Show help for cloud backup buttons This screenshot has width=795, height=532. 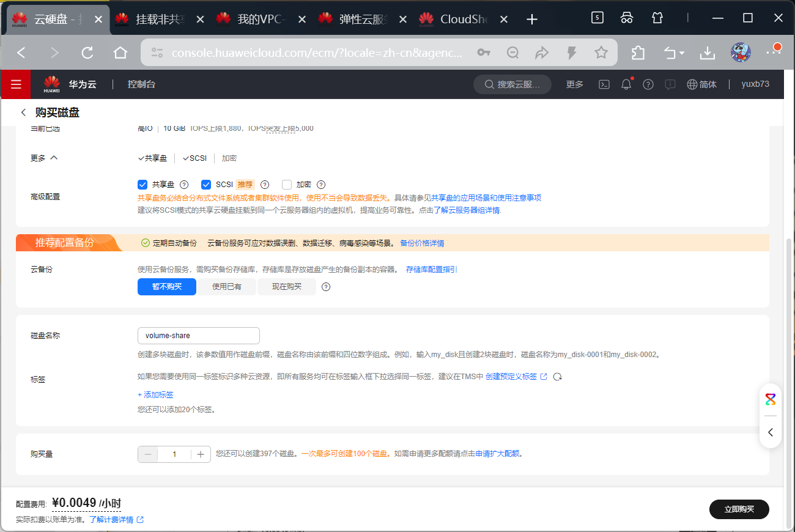pos(326,287)
